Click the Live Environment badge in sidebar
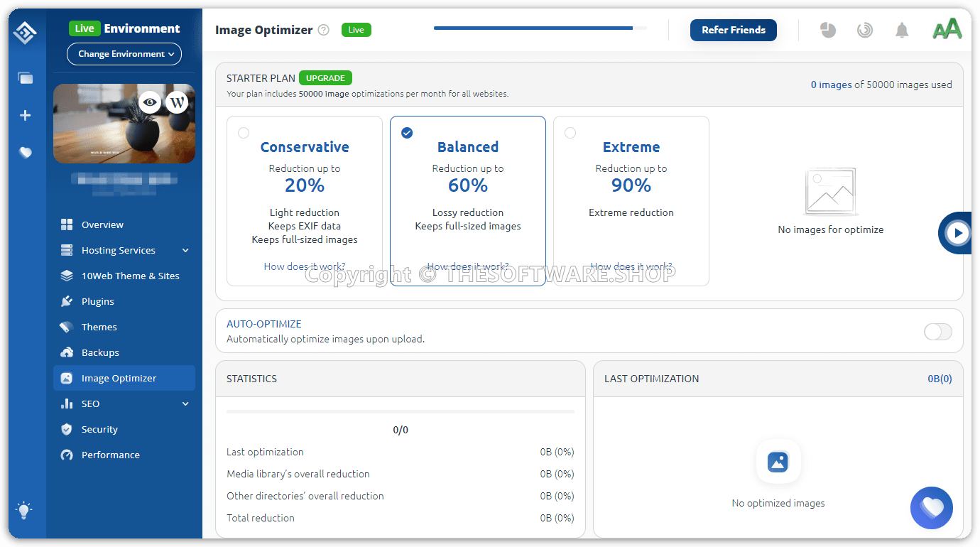The height and width of the screenshot is (547, 980). click(x=85, y=28)
